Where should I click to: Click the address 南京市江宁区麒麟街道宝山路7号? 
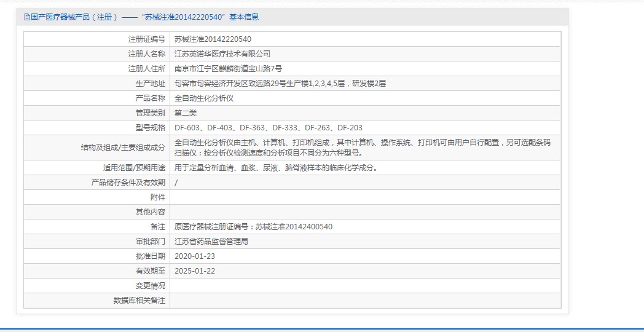tap(229, 69)
